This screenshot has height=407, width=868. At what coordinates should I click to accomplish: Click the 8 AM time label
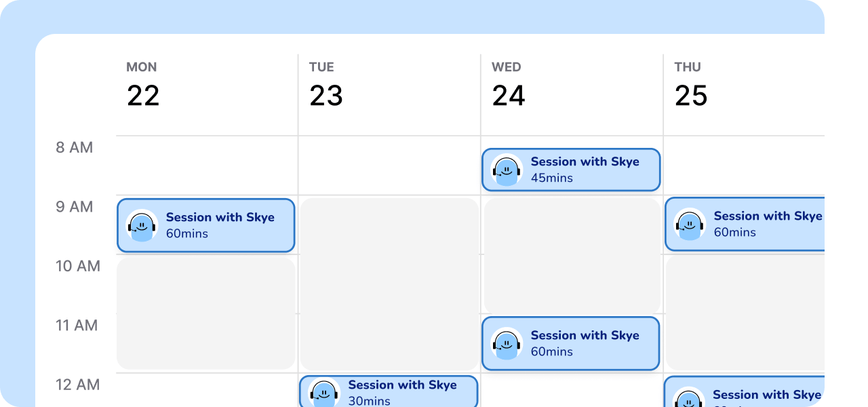tap(74, 147)
